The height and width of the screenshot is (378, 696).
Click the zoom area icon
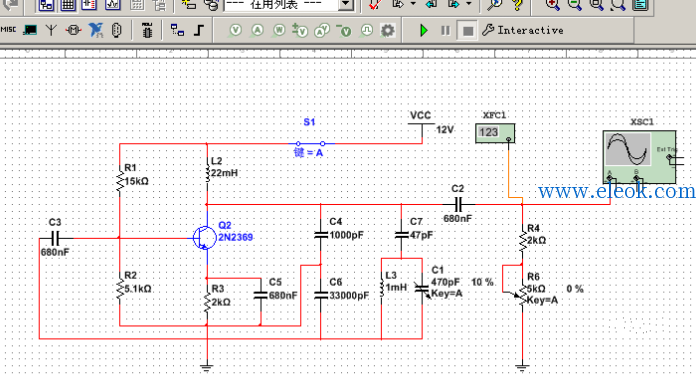click(x=596, y=5)
